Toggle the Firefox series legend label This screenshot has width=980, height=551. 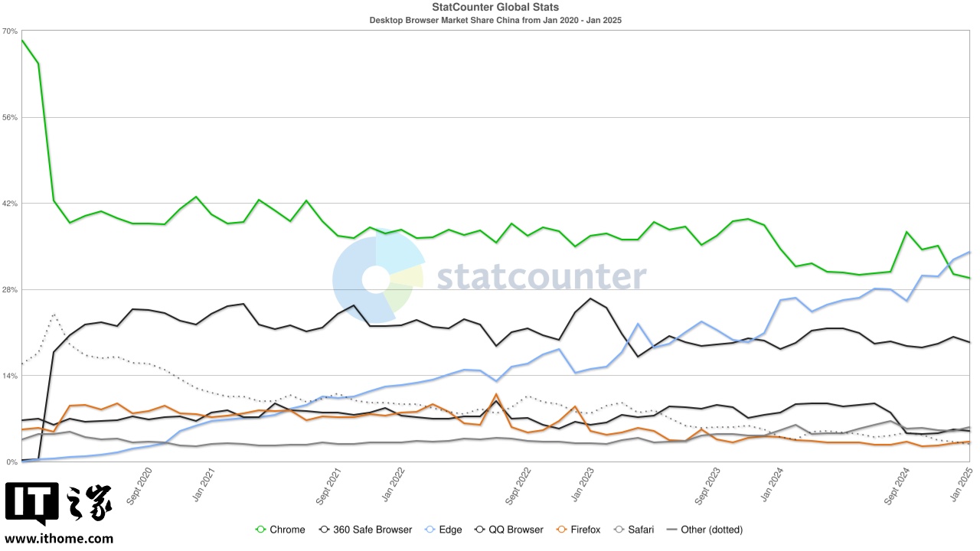[586, 530]
